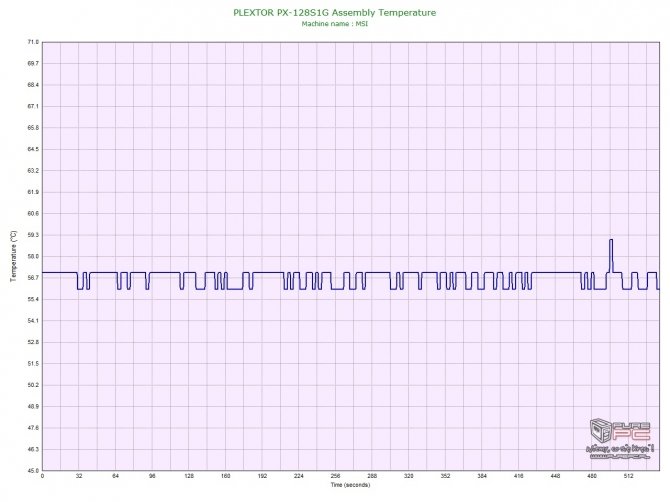Screen dimensions: 670x502
Task: Click the 320 seconds time tick
Action: pyautogui.click(x=409, y=476)
